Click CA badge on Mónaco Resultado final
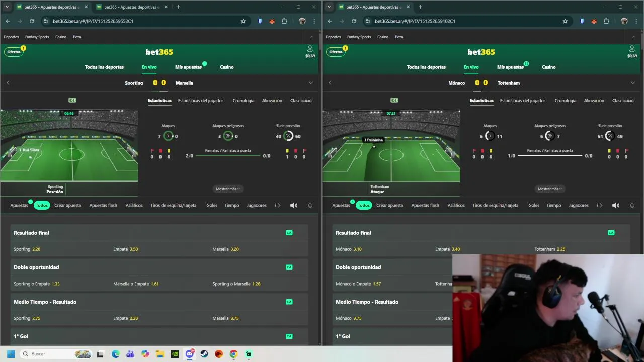This screenshot has height=362, width=644. [611, 233]
